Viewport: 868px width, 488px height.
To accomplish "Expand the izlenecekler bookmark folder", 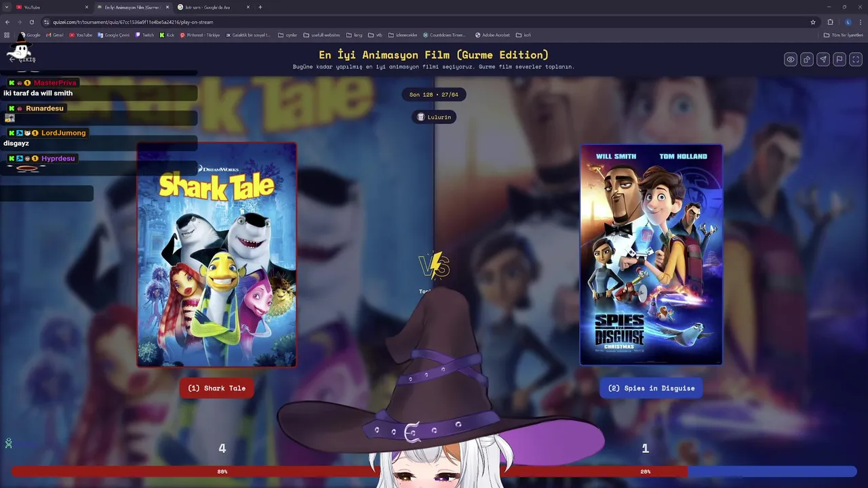I will pos(403,35).
